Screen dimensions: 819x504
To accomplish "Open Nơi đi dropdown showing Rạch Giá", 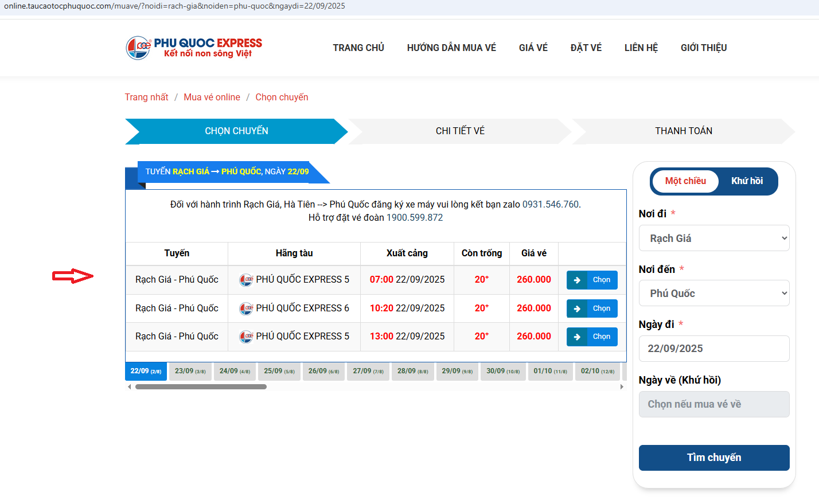I will 714,238.
